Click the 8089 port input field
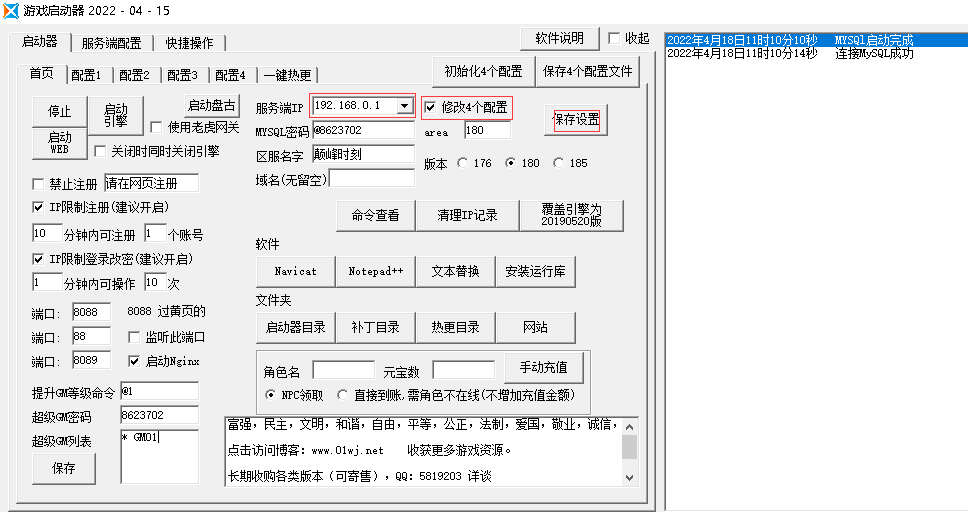This screenshot has width=968, height=512. [91, 361]
